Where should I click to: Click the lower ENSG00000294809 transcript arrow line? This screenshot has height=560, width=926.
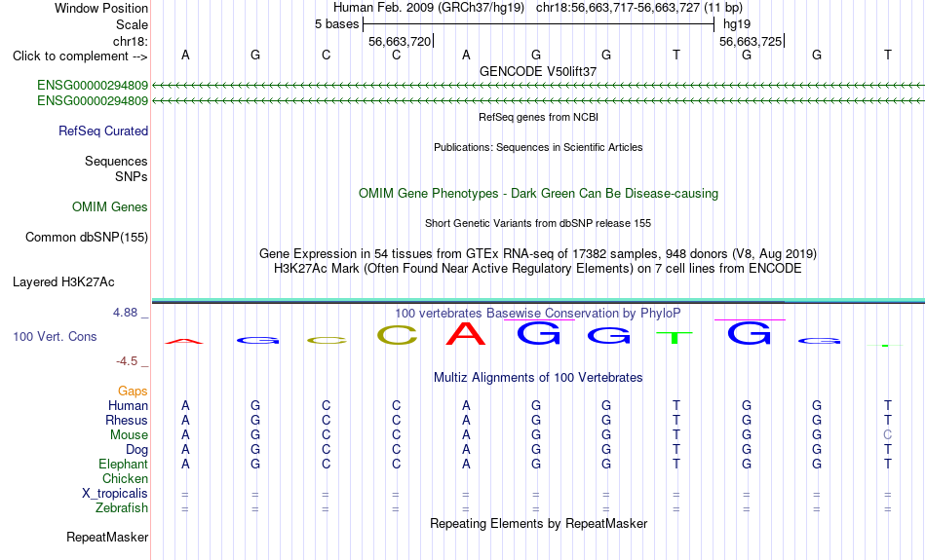tap(538, 101)
